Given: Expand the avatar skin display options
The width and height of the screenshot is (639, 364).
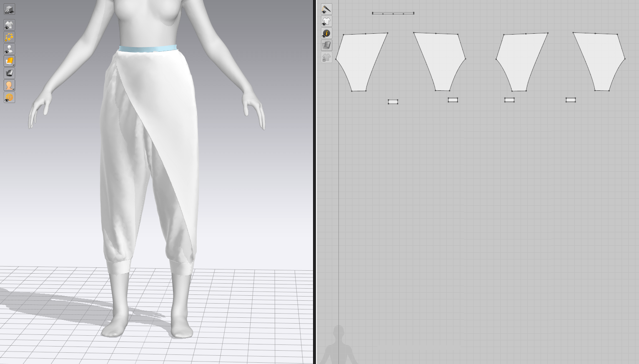Looking at the screenshot, I should (9, 85).
